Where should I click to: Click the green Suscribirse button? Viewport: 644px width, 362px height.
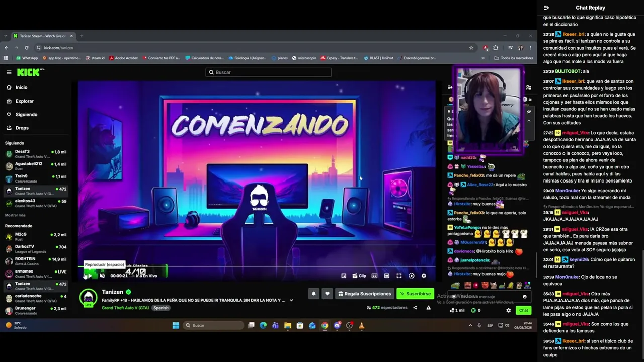415,294
